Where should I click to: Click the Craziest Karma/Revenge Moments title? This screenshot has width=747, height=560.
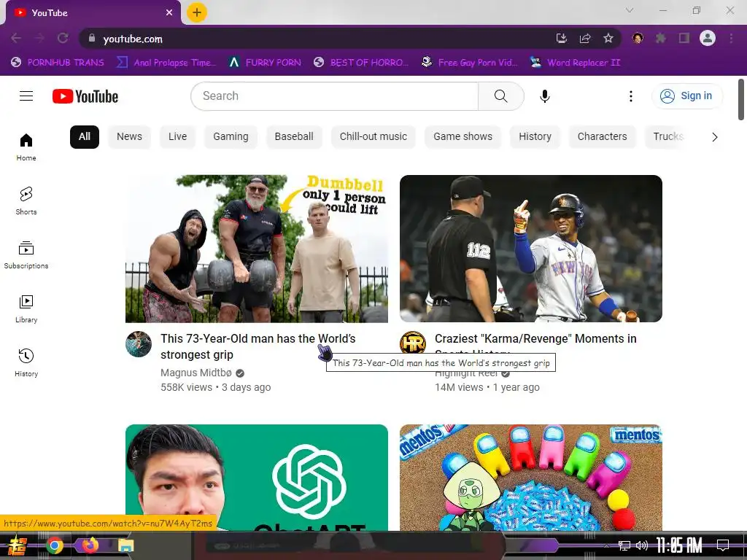click(x=535, y=338)
